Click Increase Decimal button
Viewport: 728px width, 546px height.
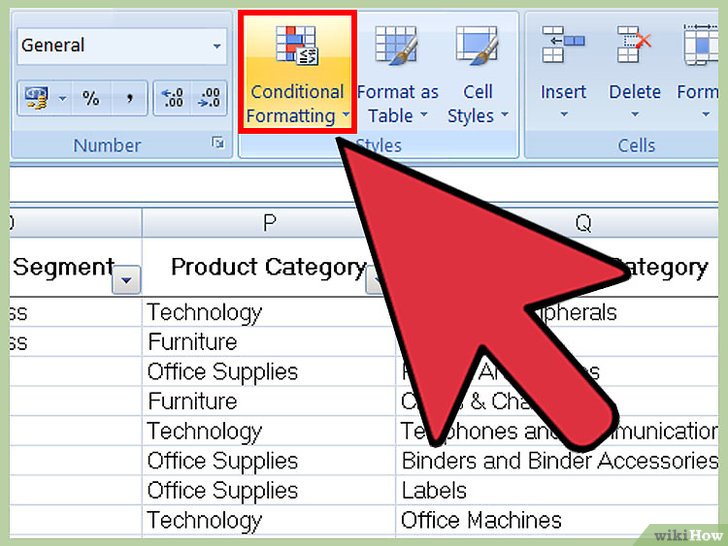pyautogui.click(x=171, y=98)
